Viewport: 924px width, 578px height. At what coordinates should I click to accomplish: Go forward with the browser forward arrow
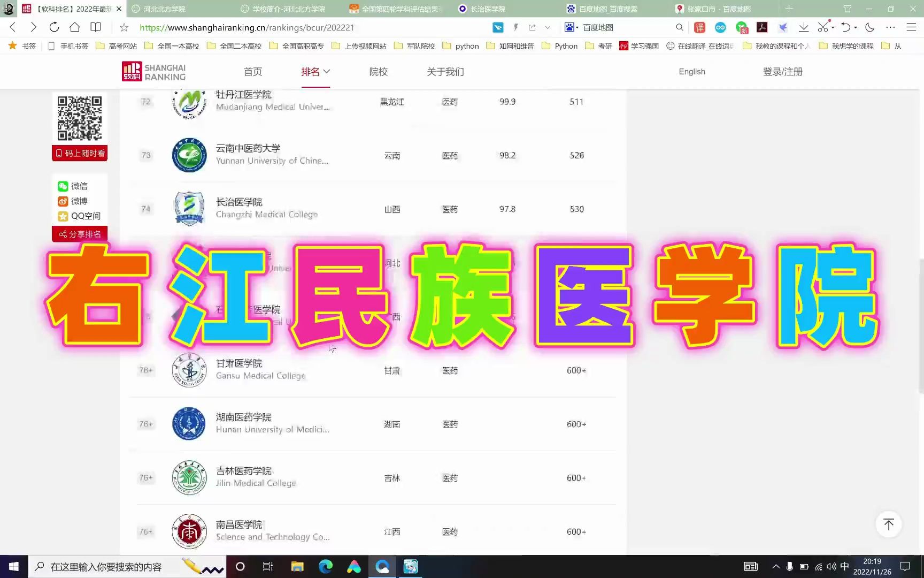(33, 27)
